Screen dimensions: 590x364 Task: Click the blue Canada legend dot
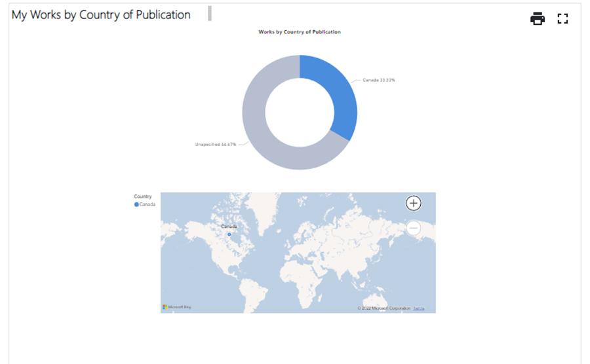136,205
